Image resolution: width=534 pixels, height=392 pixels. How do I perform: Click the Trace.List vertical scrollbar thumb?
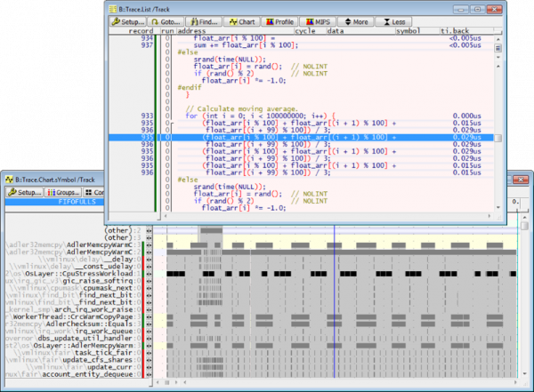499,139
